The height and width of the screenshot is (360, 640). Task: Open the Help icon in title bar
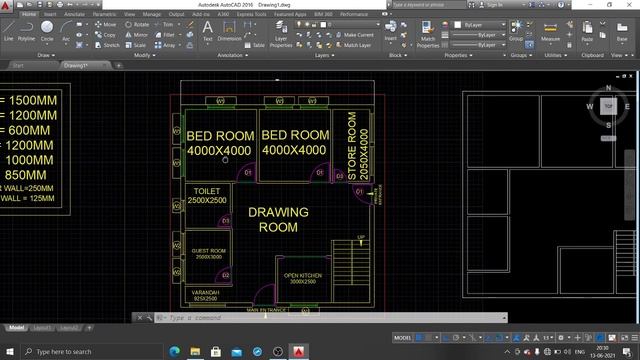561,4
